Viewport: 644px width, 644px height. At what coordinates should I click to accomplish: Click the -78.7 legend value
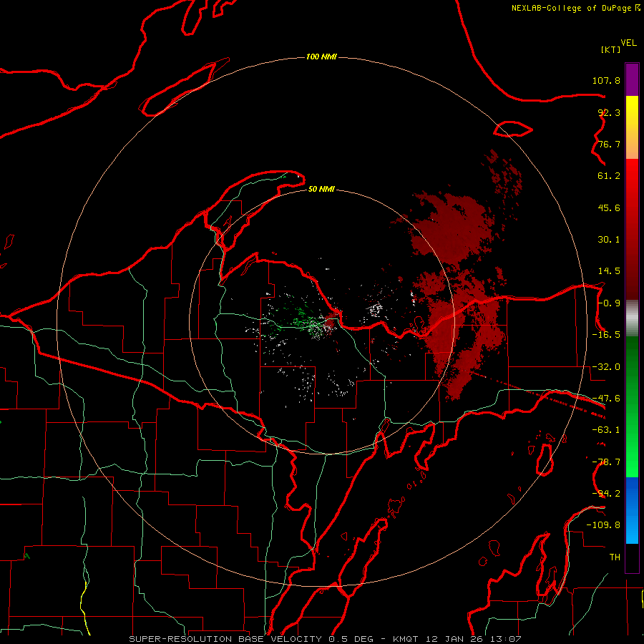click(606, 462)
